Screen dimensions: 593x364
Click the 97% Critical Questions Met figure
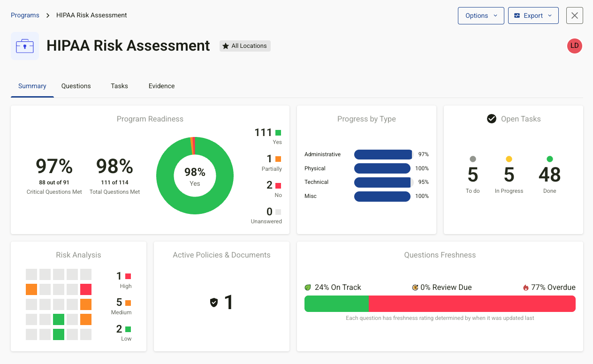point(54,167)
